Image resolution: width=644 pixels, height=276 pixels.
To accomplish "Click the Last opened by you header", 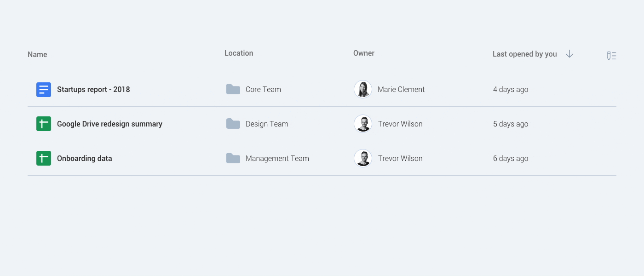I will 524,54.
